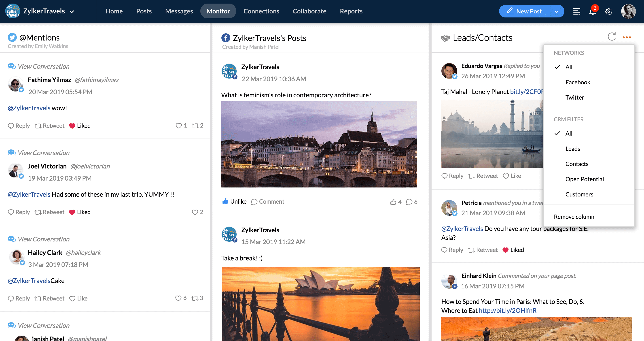The height and width of the screenshot is (341, 644).
Task: Unlike Petricia's liked tweet
Action: pos(513,250)
